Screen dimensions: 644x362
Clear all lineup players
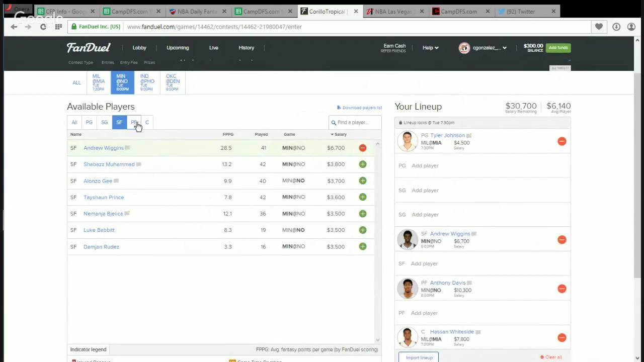click(x=551, y=357)
